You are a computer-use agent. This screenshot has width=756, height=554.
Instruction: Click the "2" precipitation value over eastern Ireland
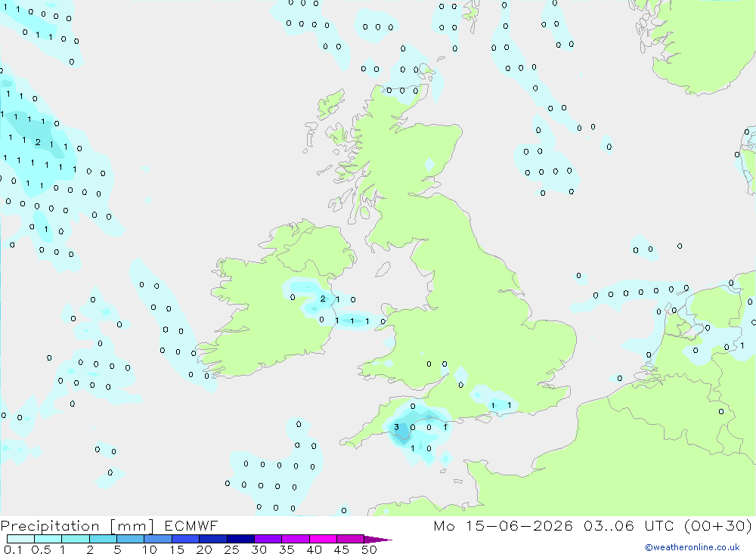coord(323,299)
